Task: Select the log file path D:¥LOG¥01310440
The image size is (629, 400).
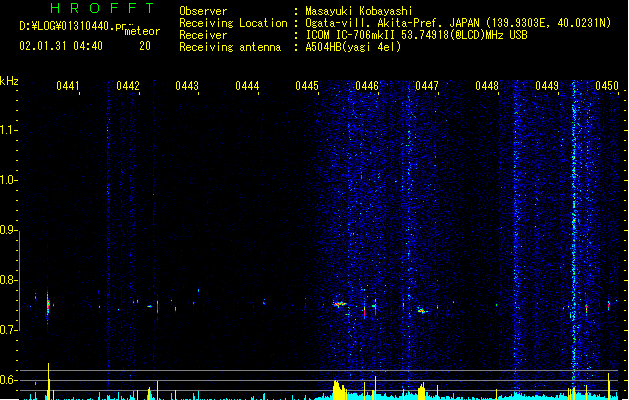Action: [73, 26]
